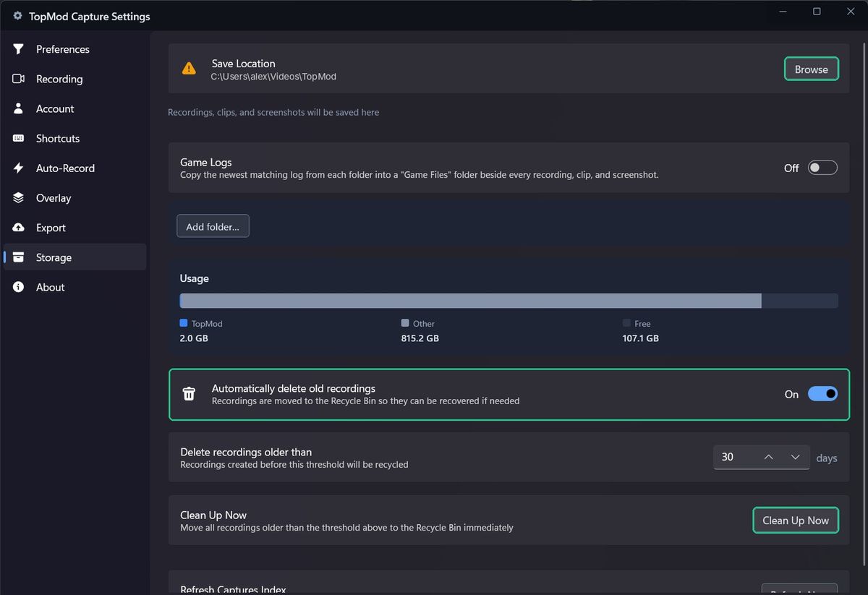Click the 107.1 GB Free value

641,338
